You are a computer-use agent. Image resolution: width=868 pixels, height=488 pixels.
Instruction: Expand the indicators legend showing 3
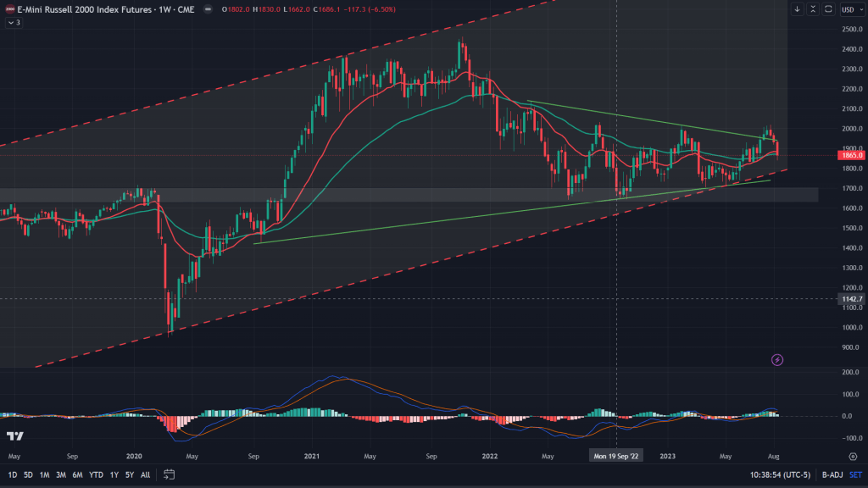coord(14,23)
